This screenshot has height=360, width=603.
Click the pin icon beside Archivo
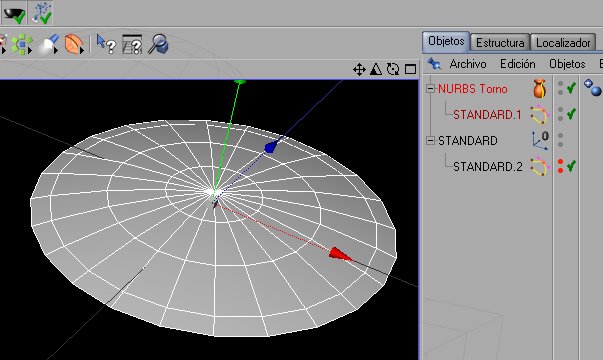coord(434,63)
